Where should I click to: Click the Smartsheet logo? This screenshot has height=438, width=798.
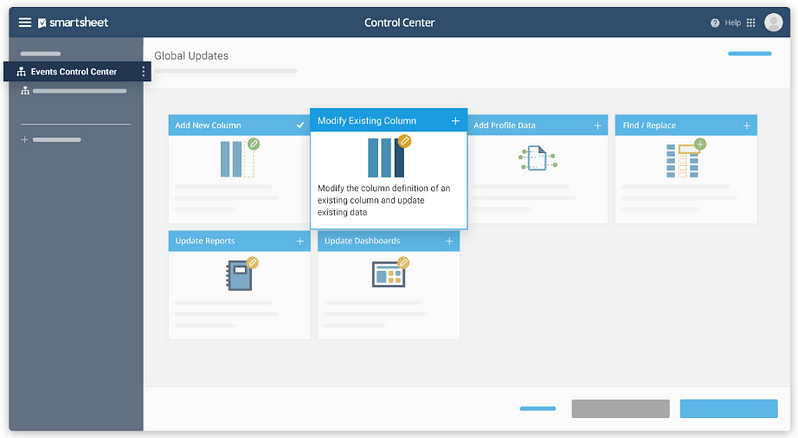coord(73,22)
